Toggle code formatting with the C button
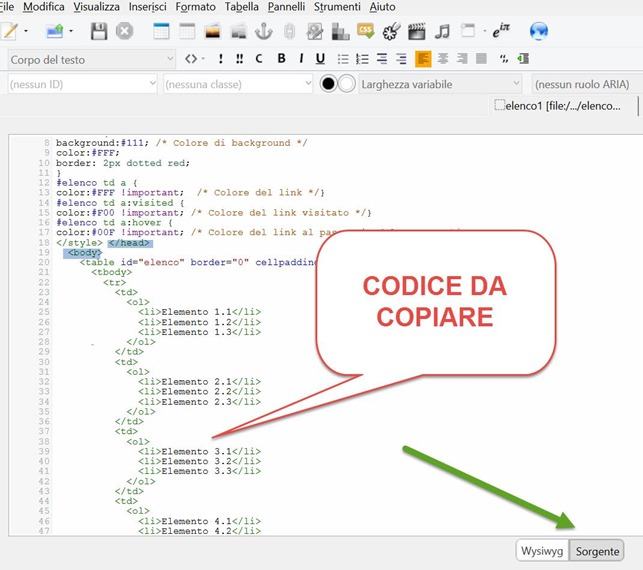The height and width of the screenshot is (570, 643). 259,59
